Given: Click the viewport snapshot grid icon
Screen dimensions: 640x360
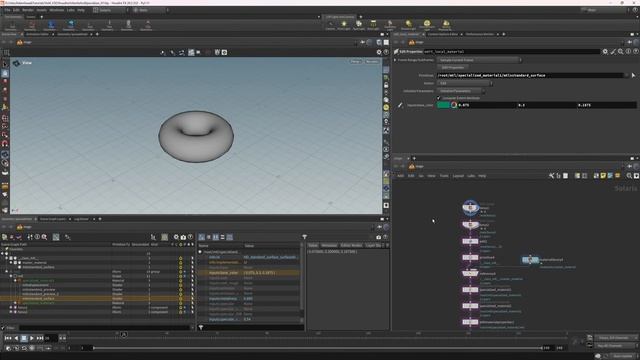Looking at the screenshot, I should point(6,52).
